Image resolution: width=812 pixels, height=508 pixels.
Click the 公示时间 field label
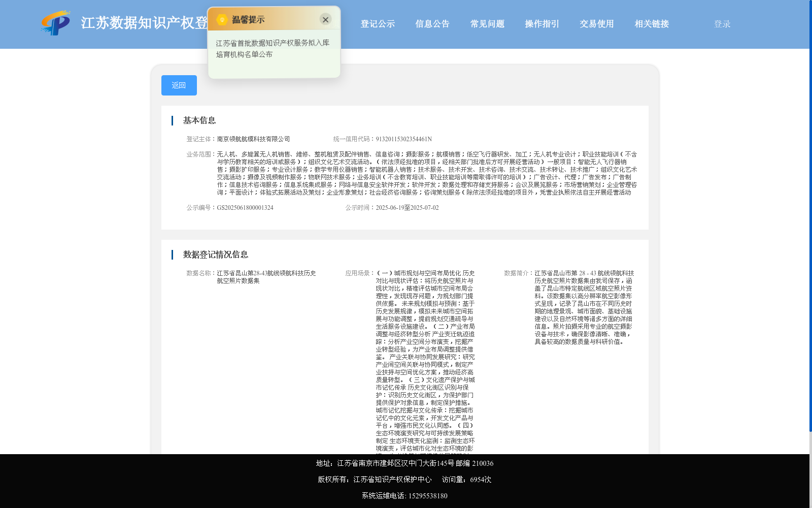(360, 208)
